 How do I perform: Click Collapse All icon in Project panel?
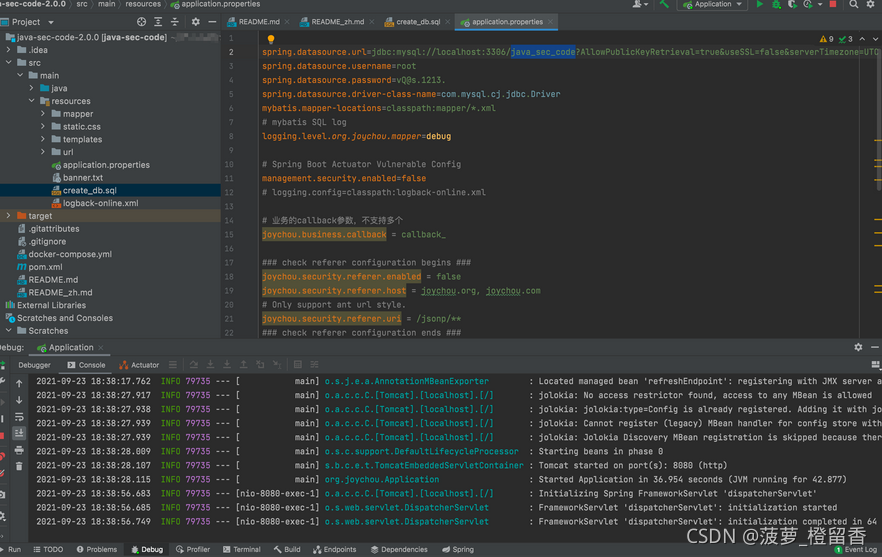(x=175, y=22)
